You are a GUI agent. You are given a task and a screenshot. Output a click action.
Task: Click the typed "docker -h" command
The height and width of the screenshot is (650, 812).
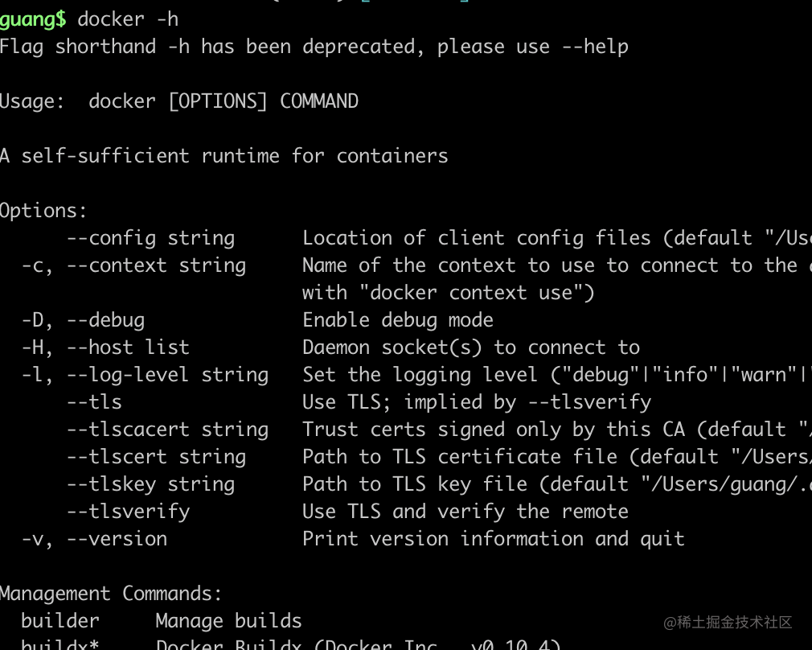pos(128,19)
